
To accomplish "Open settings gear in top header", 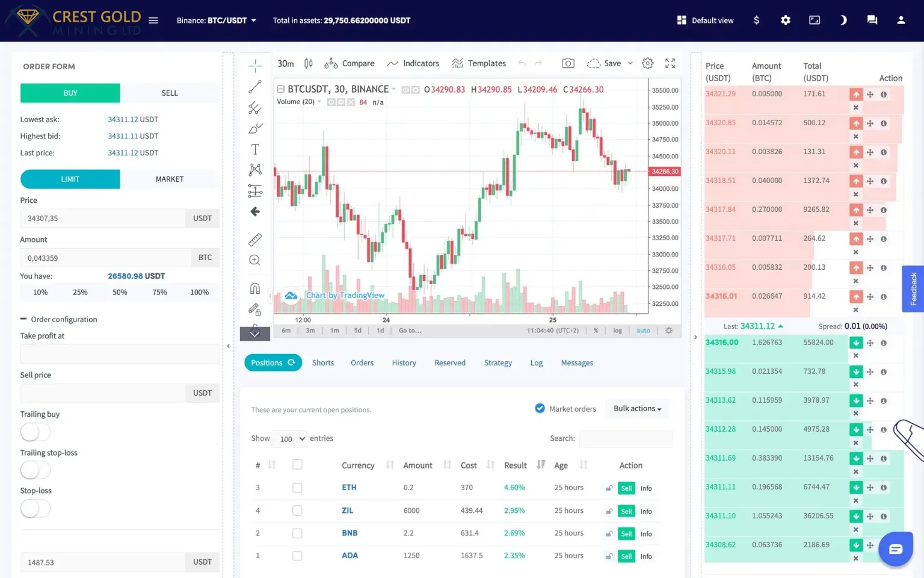I will tap(786, 20).
